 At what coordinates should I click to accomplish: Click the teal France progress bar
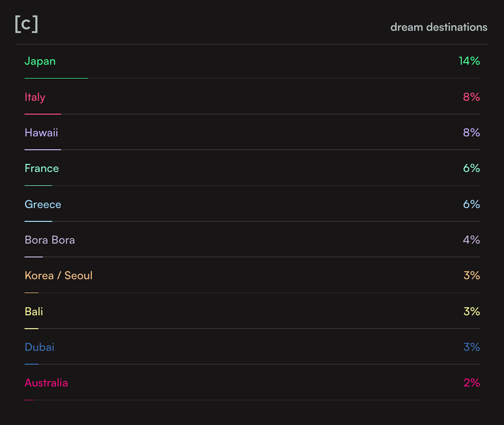[x=38, y=186]
